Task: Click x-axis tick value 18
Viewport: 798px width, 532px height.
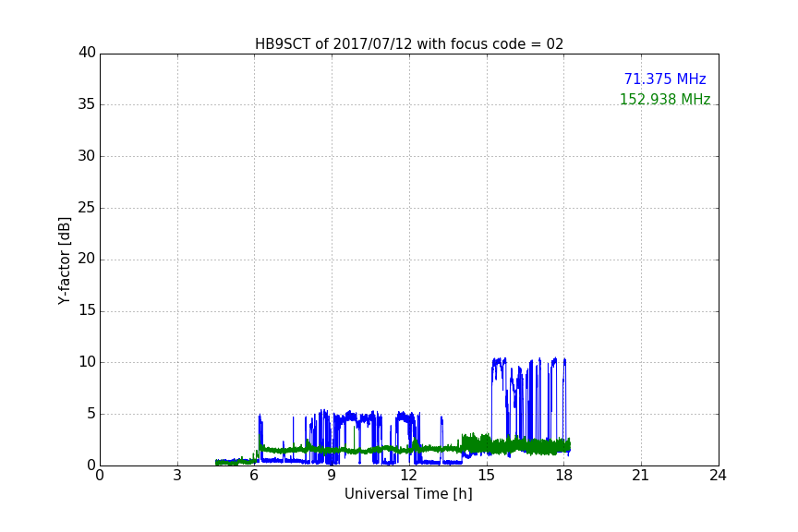Action: pyautogui.click(x=564, y=476)
